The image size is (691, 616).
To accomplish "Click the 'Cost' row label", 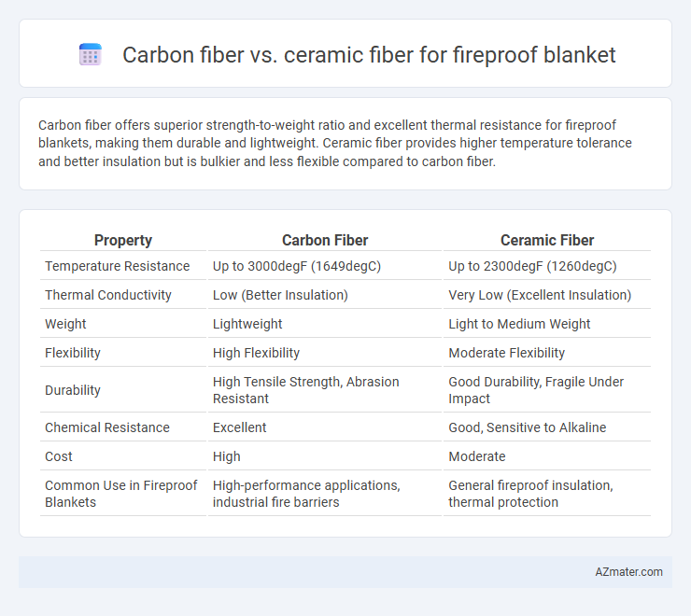I will pyautogui.click(x=58, y=456).
